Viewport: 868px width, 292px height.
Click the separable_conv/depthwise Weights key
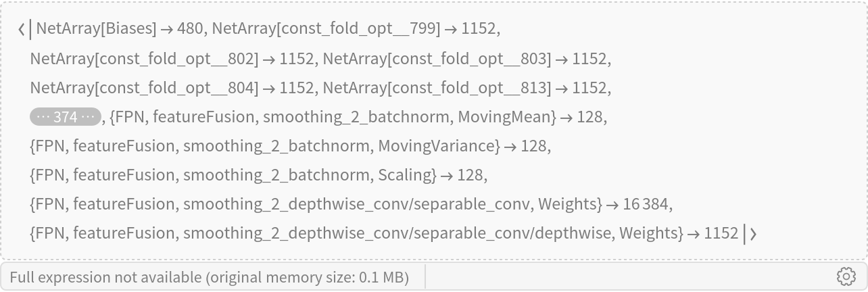tap(357, 233)
